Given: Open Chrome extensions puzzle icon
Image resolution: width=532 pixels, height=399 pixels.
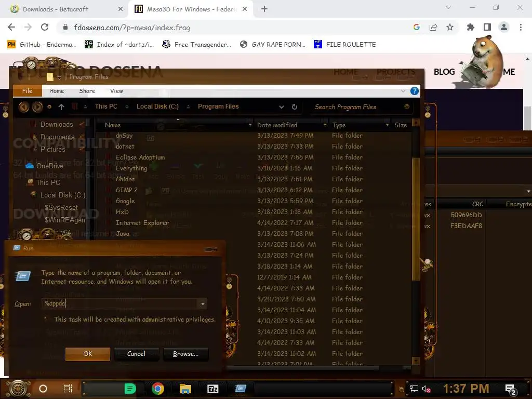Looking at the screenshot, I should [x=470, y=28].
